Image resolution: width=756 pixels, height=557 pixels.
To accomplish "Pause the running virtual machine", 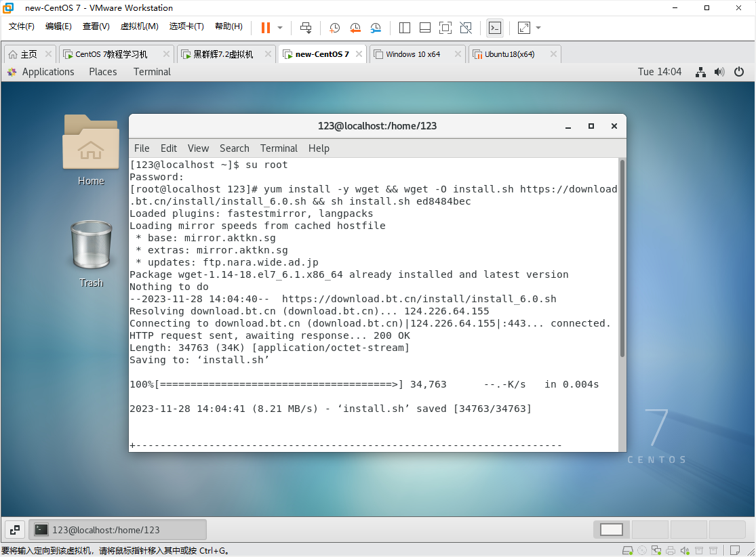I will [x=266, y=28].
